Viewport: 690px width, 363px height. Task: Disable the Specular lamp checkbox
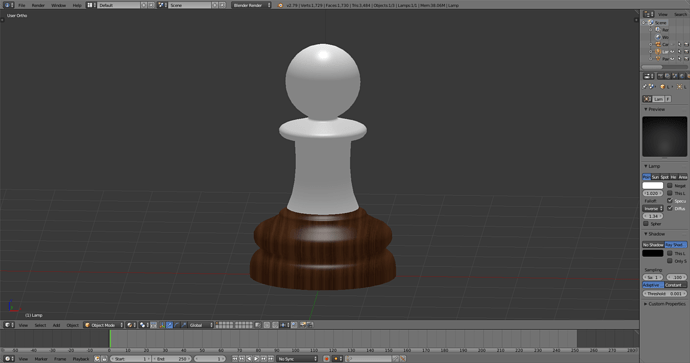coord(670,201)
